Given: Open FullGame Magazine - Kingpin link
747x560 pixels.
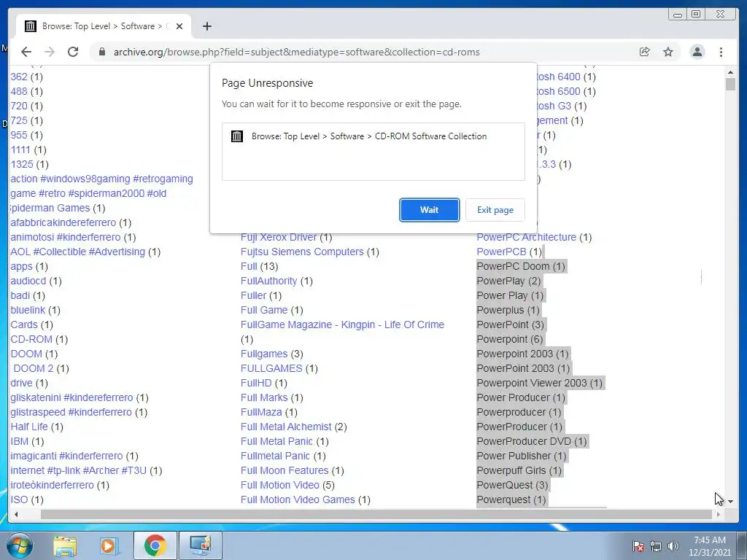Looking at the screenshot, I should (343, 324).
